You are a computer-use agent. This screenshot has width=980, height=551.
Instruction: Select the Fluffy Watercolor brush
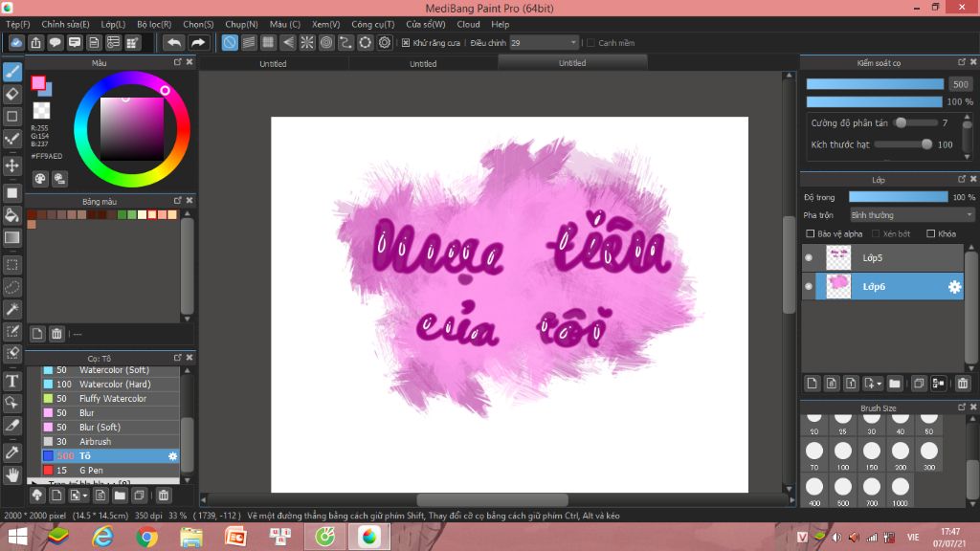(110, 399)
